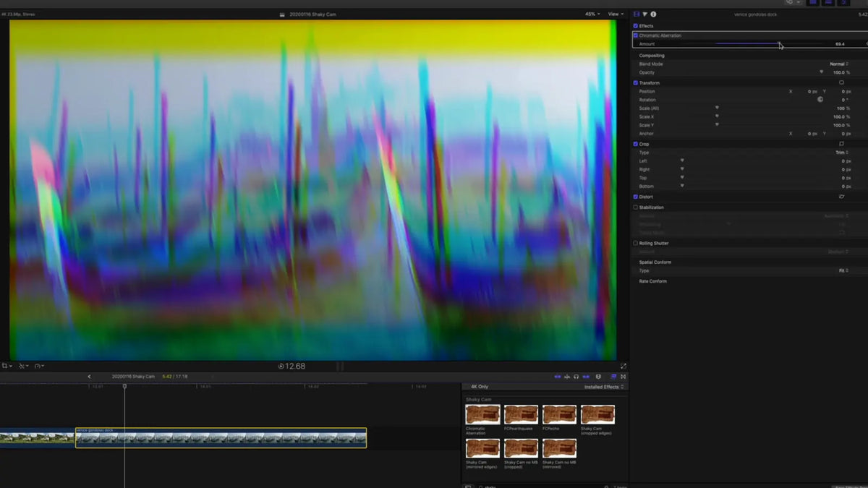This screenshot has width=868, height=488.
Task: Click the Distort onscreen controls icon
Action: pos(841,196)
